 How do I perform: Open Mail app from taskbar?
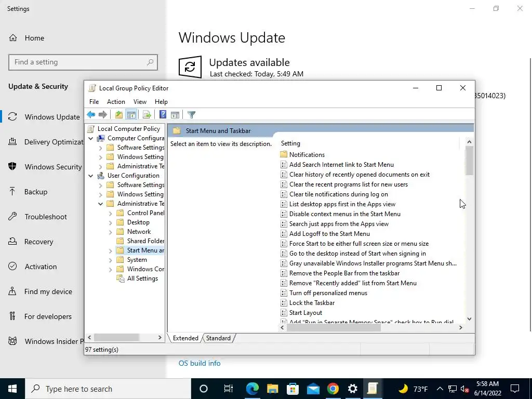313,389
